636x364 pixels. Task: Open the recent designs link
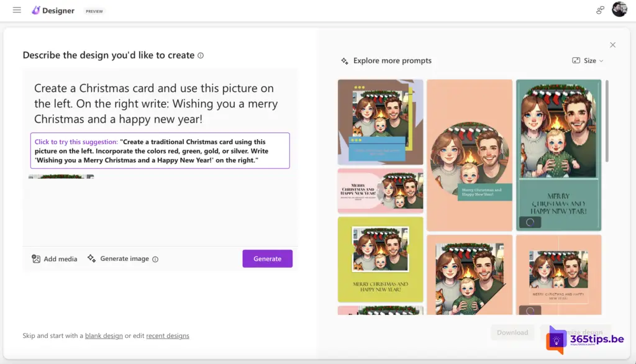[x=168, y=336]
